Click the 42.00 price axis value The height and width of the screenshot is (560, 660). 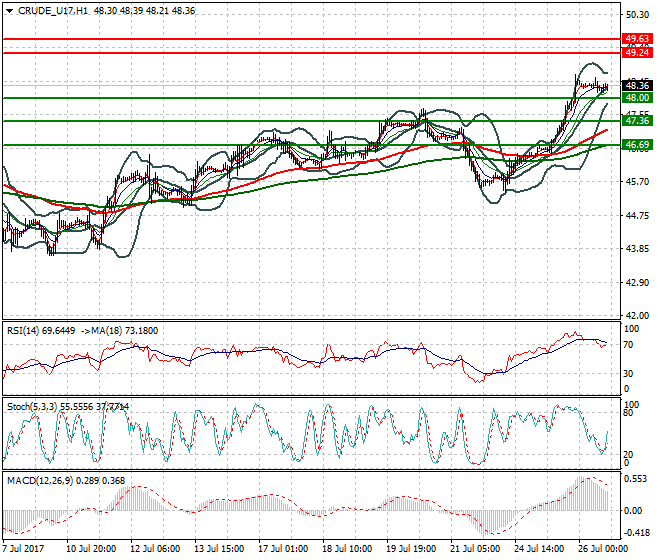[637, 315]
